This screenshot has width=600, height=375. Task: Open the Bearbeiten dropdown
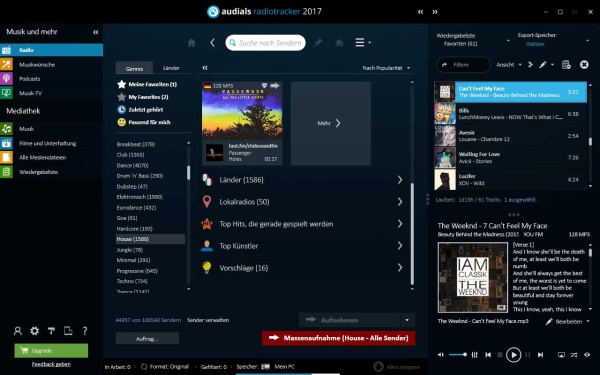(x=568, y=321)
